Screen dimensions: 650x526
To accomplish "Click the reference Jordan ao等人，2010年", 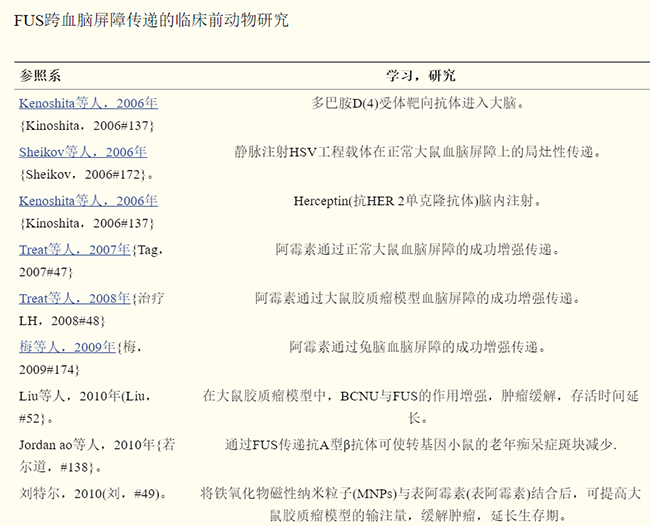I will click(x=87, y=445).
